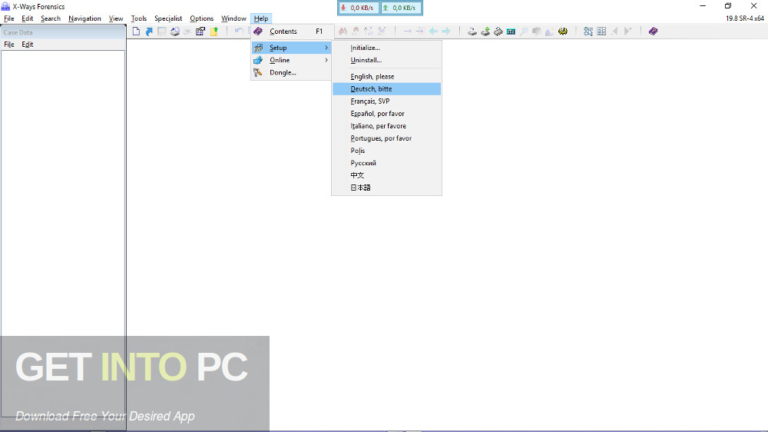Click the Options gears toolbar icon
Viewport: 768px width, 432px height.
coord(588,31)
